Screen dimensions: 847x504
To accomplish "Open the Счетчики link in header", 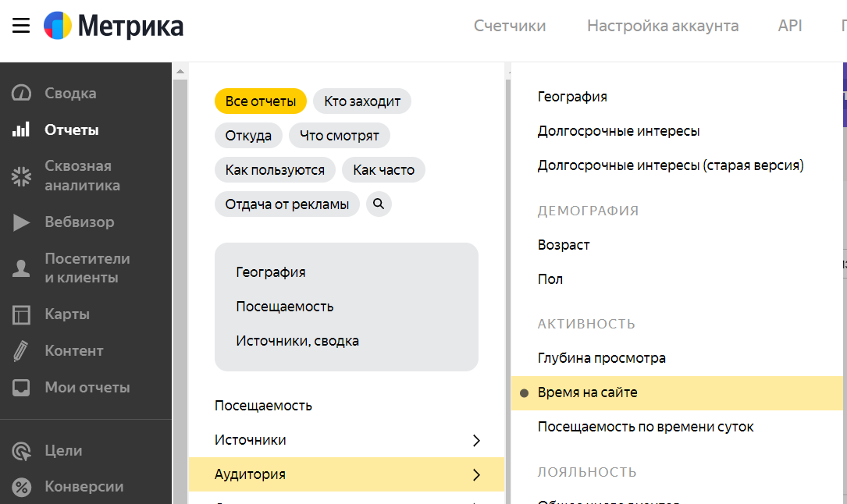I will click(510, 26).
